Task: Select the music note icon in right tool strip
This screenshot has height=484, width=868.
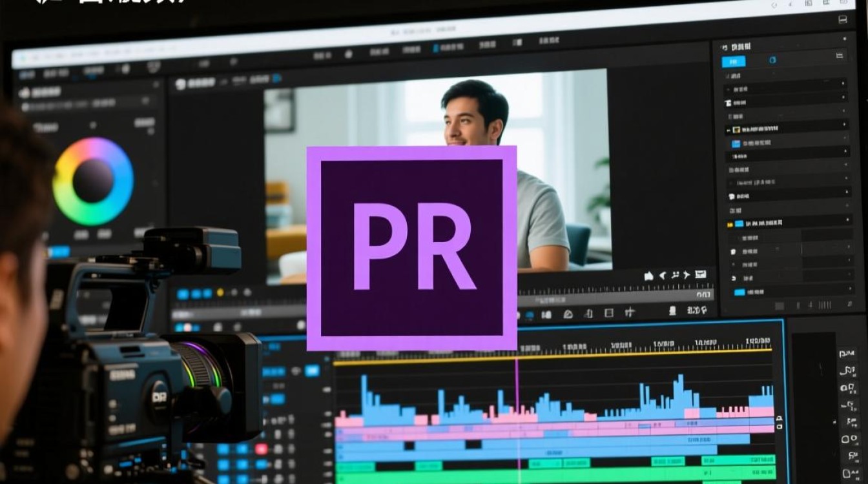Action: click(847, 371)
